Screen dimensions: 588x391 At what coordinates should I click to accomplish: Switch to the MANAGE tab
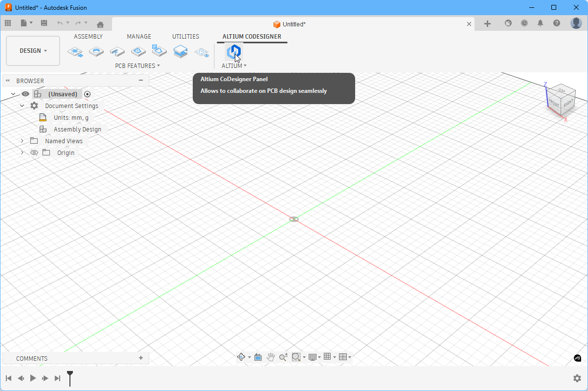tap(139, 36)
